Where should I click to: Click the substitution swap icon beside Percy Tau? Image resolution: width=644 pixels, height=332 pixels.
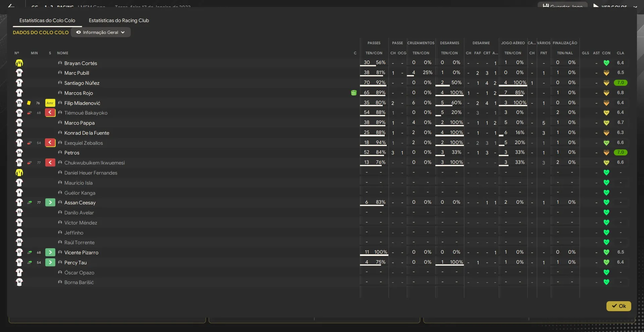[x=30, y=263]
